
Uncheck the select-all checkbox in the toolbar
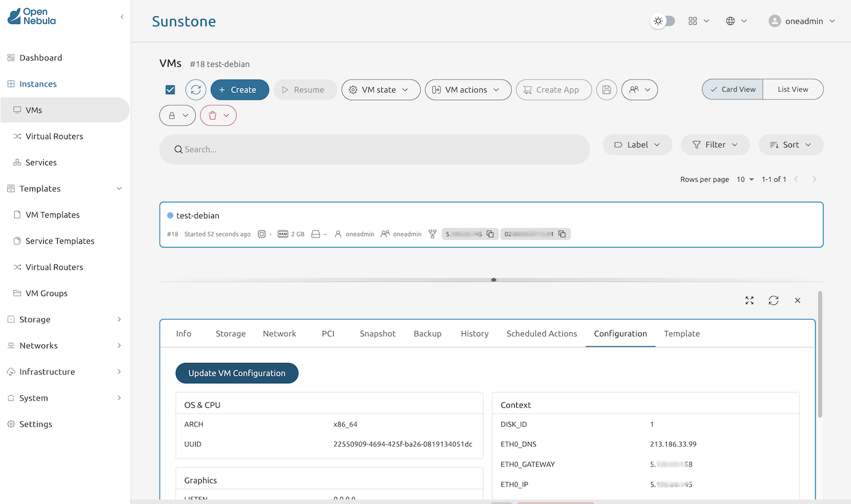point(170,89)
